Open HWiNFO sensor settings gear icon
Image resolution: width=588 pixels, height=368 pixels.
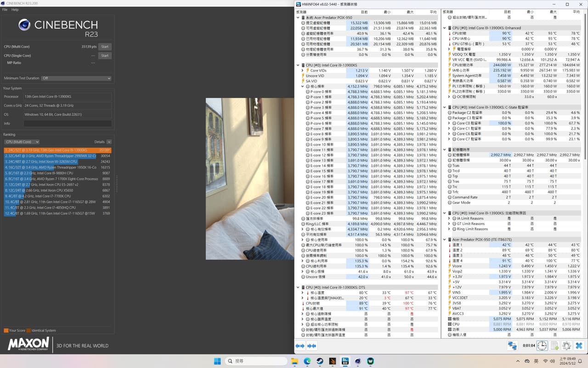point(566,345)
